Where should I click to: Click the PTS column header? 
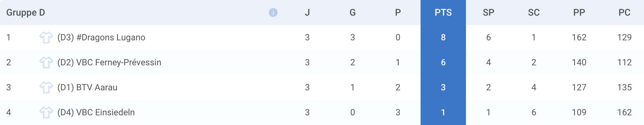point(443,12)
